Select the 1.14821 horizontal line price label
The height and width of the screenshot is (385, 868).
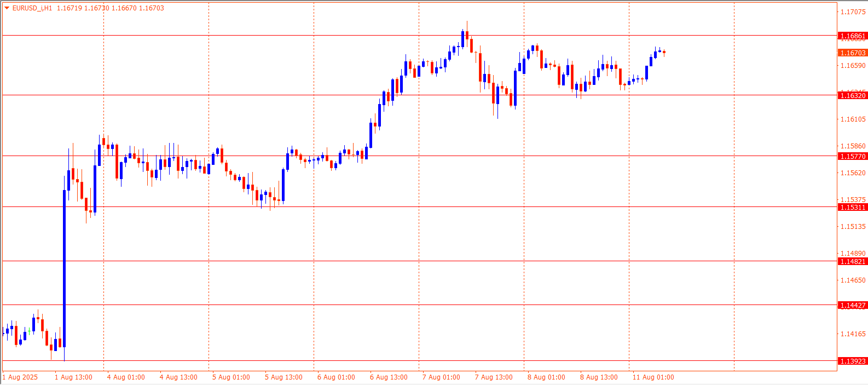pos(853,261)
